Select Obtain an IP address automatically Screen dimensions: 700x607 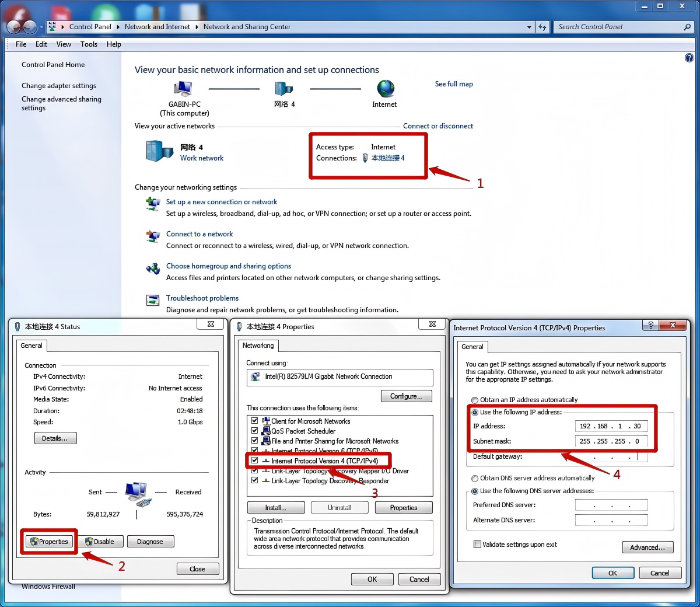475,400
